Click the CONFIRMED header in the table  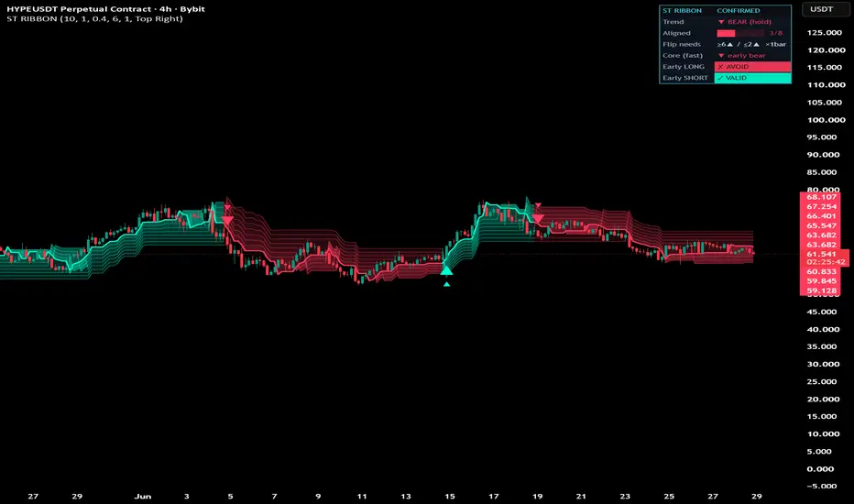click(738, 10)
